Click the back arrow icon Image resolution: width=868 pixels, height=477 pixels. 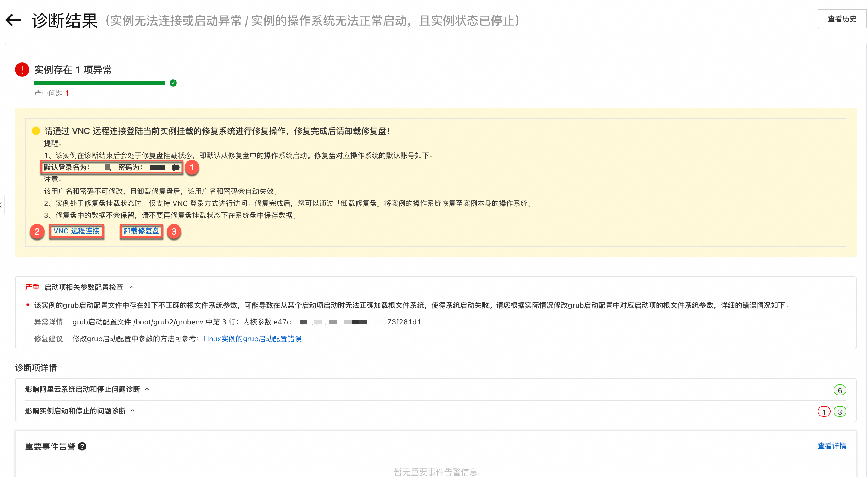pyautogui.click(x=13, y=20)
